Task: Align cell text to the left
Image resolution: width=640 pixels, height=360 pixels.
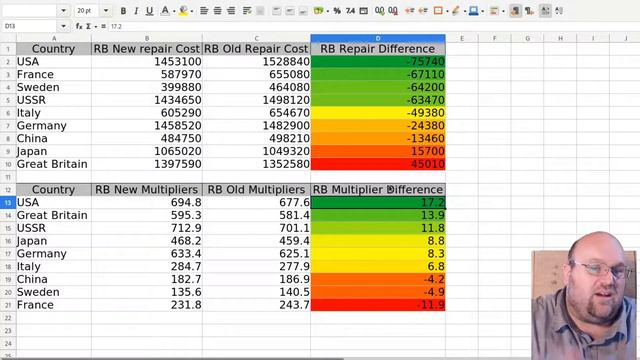Action: pos(204,11)
